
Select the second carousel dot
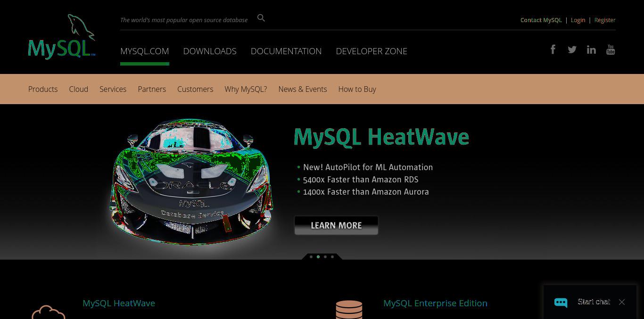click(318, 257)
